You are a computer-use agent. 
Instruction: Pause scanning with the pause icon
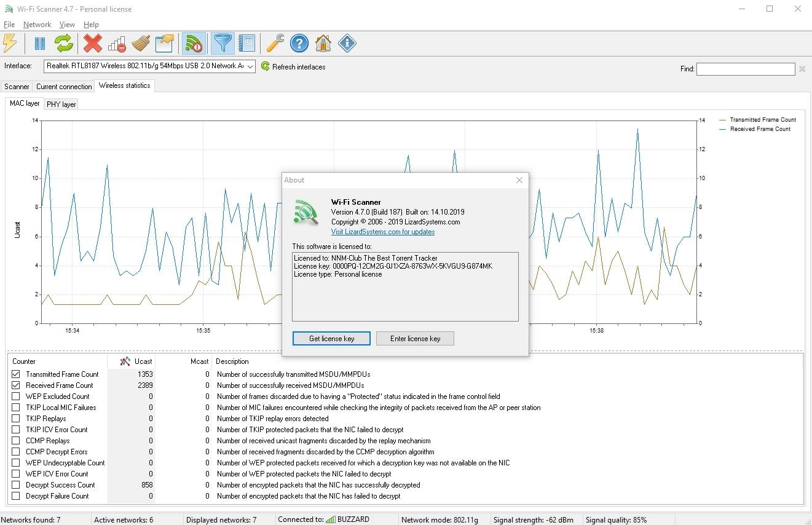pos(40,43)
